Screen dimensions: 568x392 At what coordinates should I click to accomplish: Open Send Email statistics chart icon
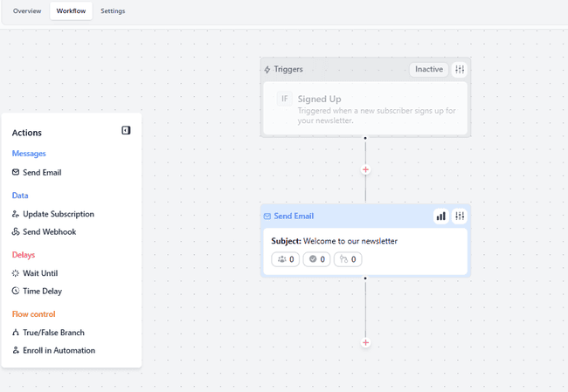pyautogui.click(x=440, y=217)
